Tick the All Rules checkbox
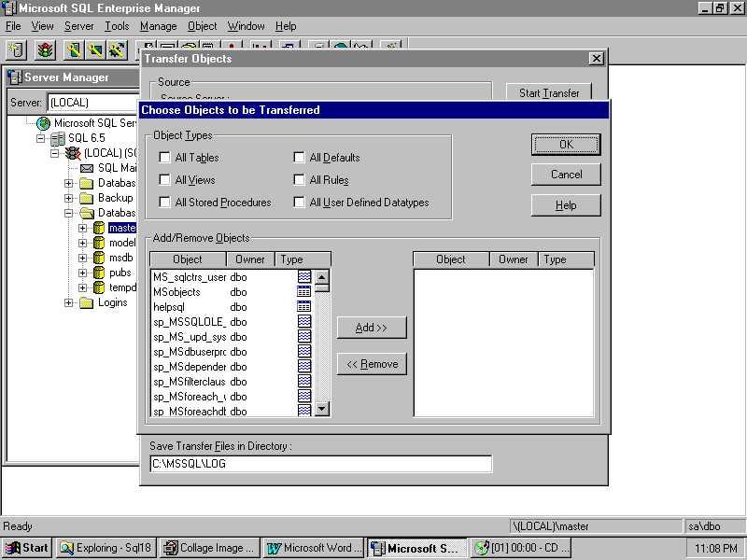 [x=300, y=180]
